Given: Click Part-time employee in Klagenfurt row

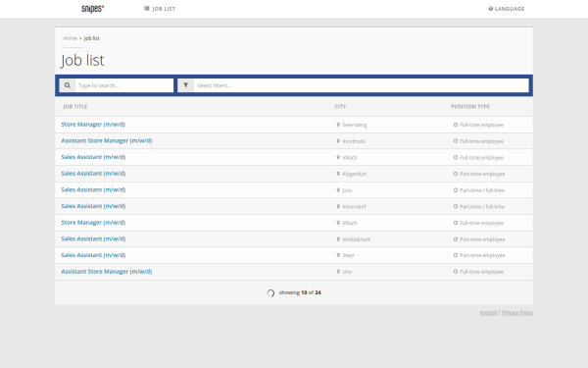Looking at the screenshot, I should [x=482, y=175].
